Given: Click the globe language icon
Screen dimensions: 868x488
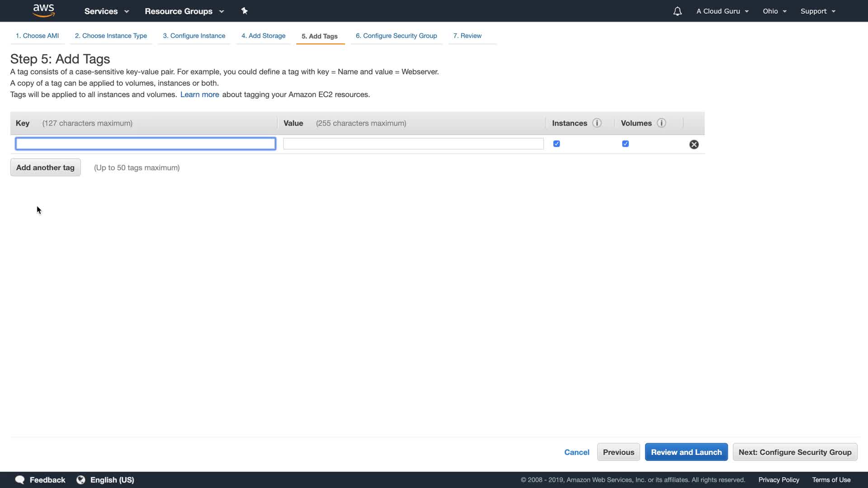Looking at the screenshot, I should tap(81, 479).
